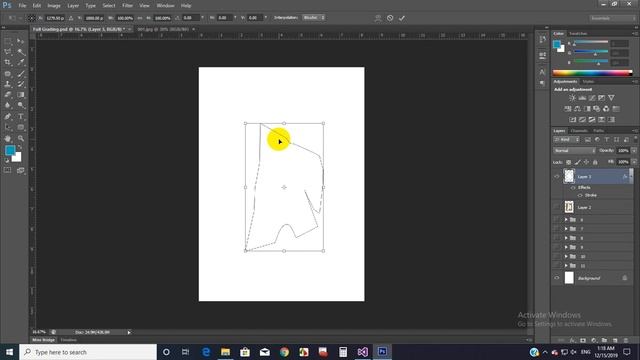Screen dimensions: 640x360
Task: Toggle Quick Mask mode
Action: (7, 170)
